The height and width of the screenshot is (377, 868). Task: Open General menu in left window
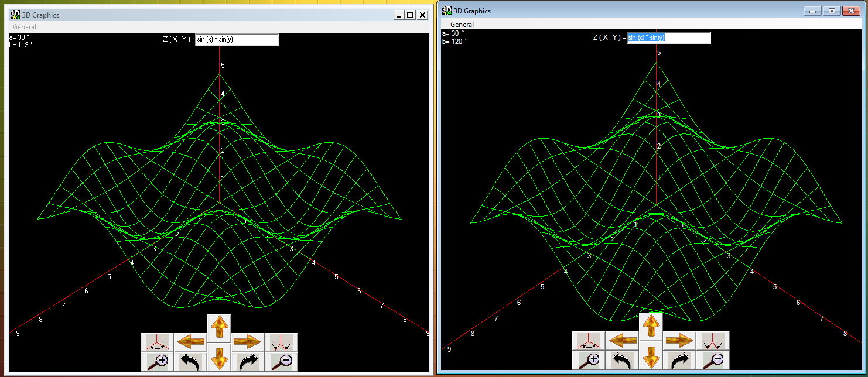pyautogui.click(x=25, y=27)
